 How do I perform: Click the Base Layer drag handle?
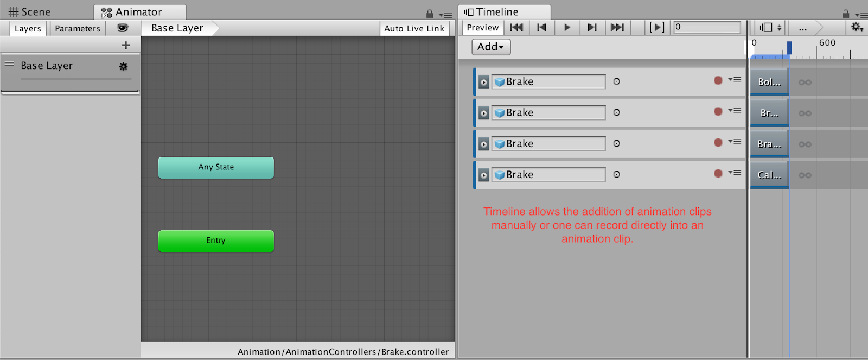coord(9,64)
